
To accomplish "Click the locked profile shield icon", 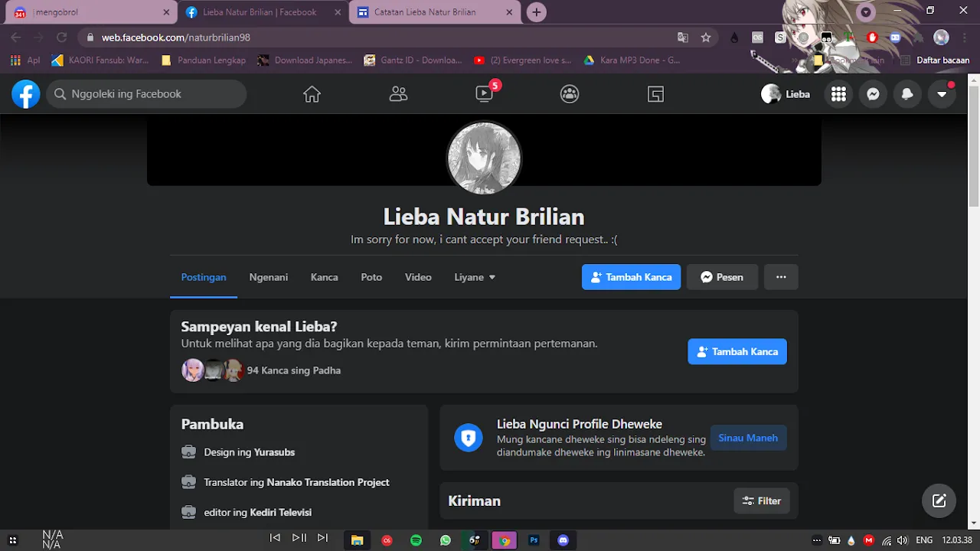I will tap(469, 438).
